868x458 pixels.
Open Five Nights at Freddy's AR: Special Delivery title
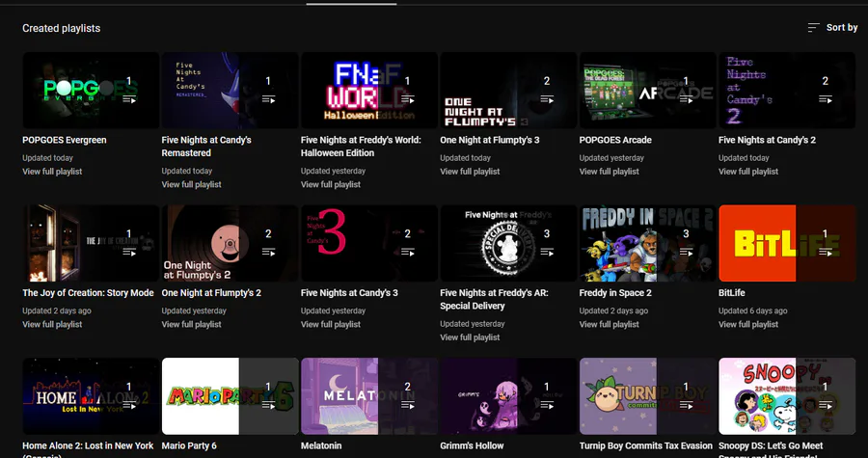click(x=495, y=299)
